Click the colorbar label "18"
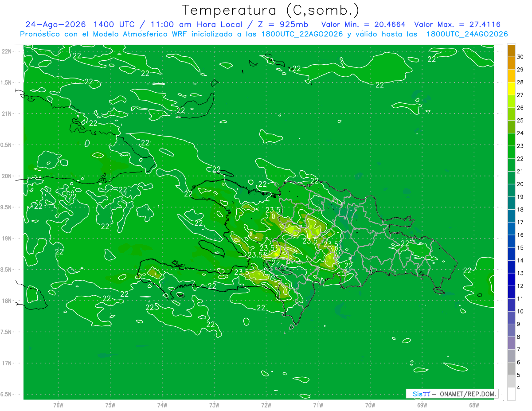Screen dimensions: 532x411 [x=520, y=209]
